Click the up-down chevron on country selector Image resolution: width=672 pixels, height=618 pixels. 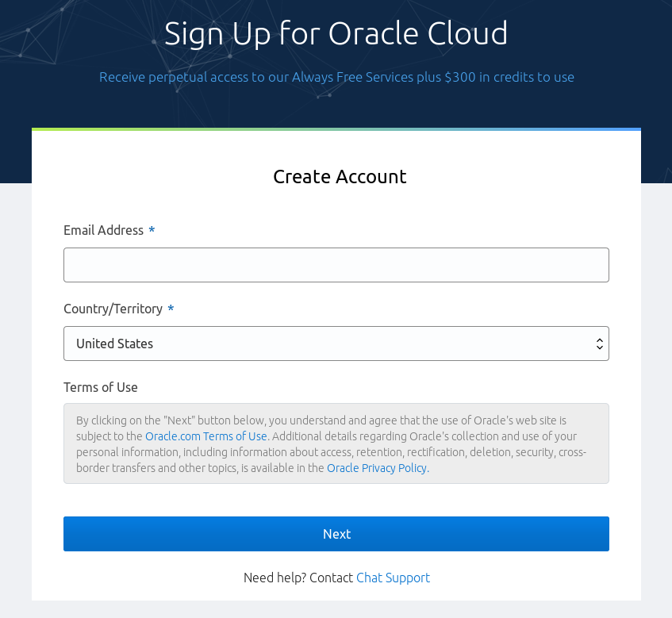point(599,344)
